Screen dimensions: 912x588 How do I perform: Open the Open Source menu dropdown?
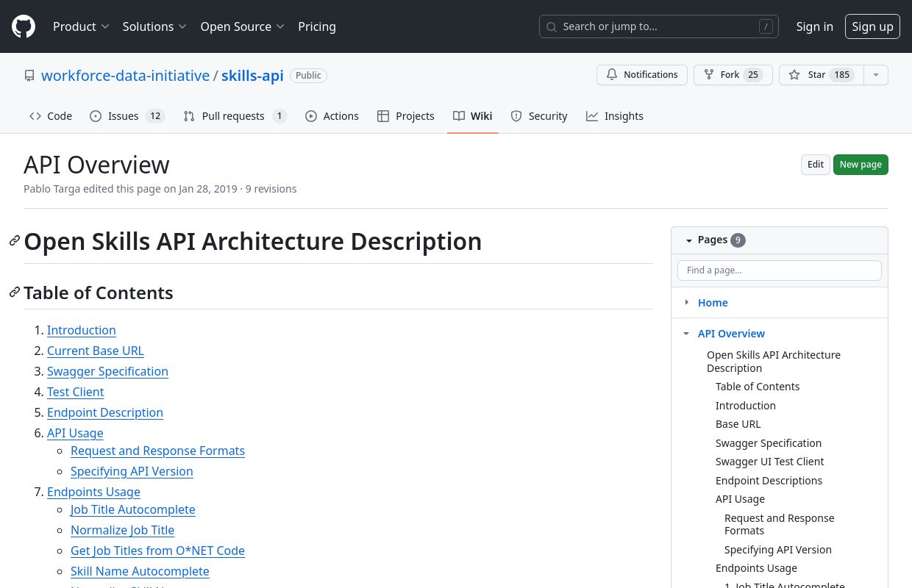(x=242, y=26)
